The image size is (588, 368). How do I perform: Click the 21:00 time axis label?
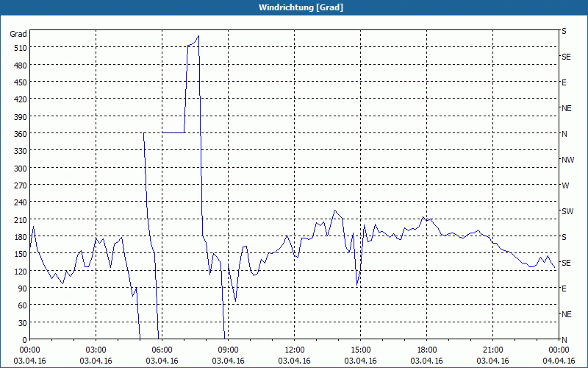point(492,350)
